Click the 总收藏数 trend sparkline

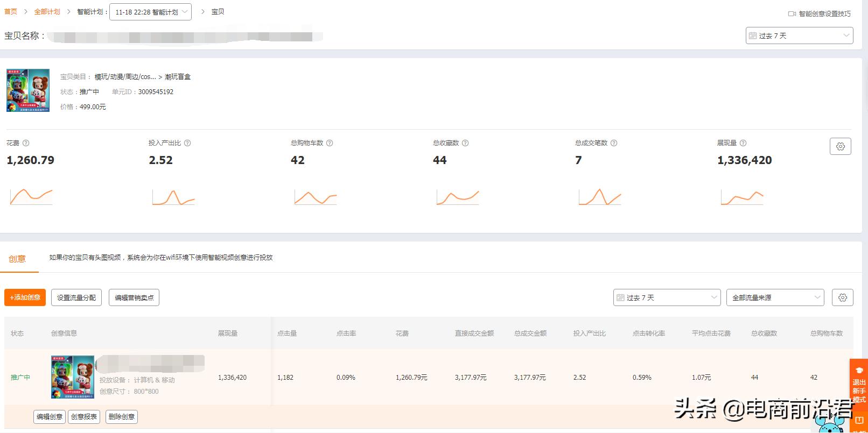[x=458, y=196]
